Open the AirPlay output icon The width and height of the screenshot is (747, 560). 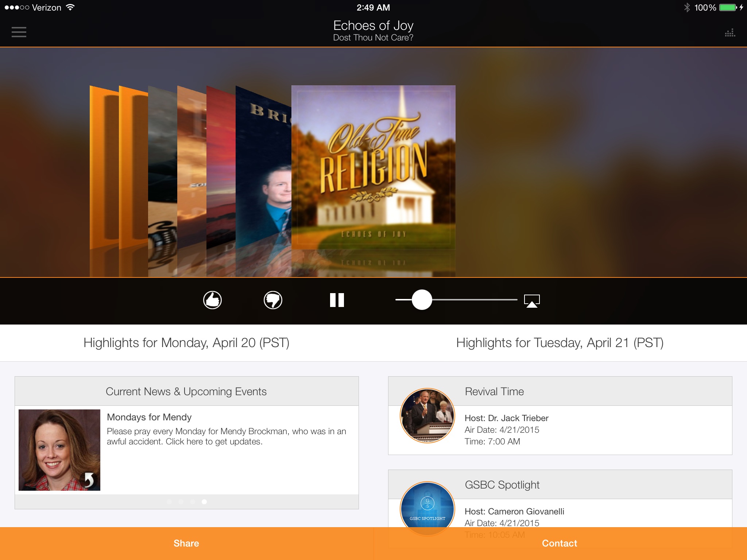(532, 301)
